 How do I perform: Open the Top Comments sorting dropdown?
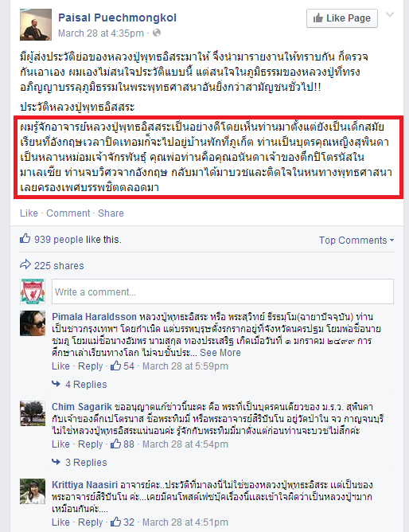(x=356, y=241)
